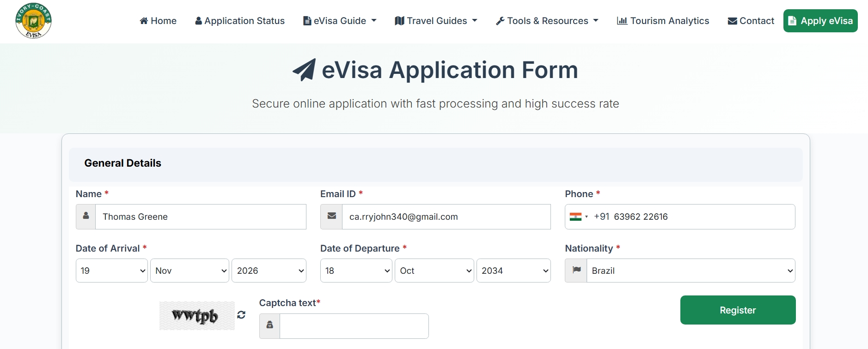Viewport: 868px width, 349px height.
Task: Click the flag icon beside Nationality
Action: click(576, 271)
